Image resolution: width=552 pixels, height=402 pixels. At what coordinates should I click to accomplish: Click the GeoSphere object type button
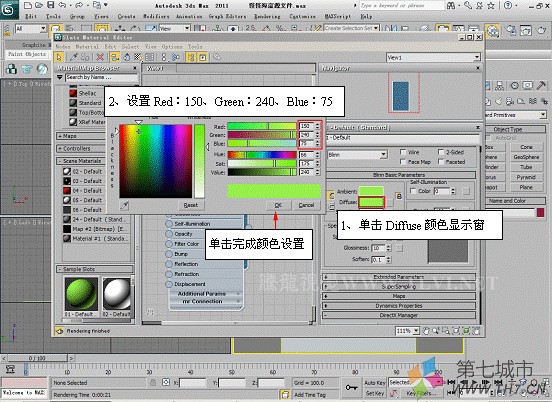point(526,157)
